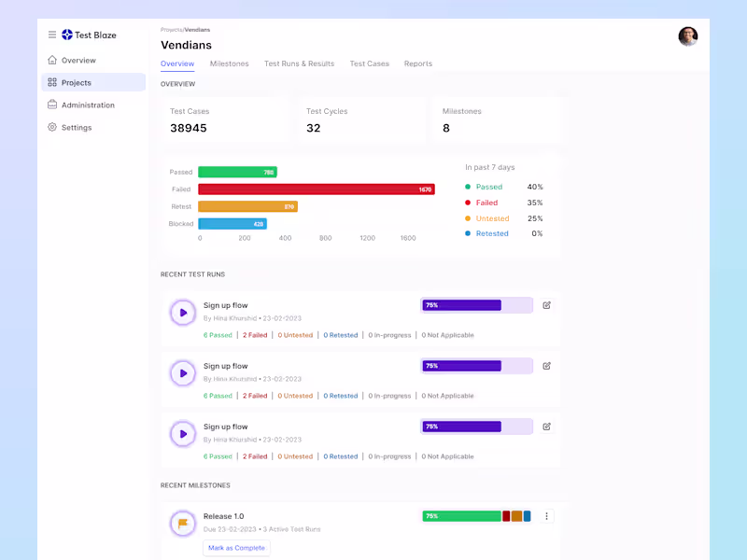Screen dimensions: 747x560
Task: Switch to the Milestones tab
Action: (229, 63)
